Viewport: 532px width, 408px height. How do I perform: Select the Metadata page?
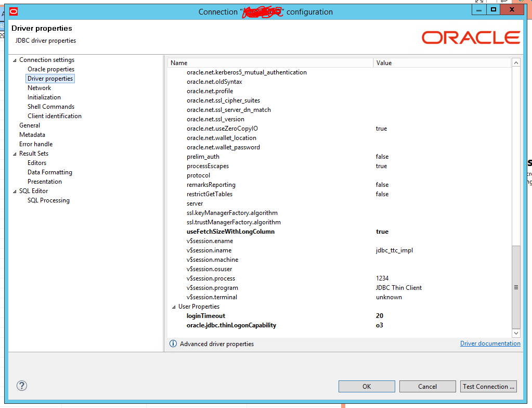click(x=32, y=134)
